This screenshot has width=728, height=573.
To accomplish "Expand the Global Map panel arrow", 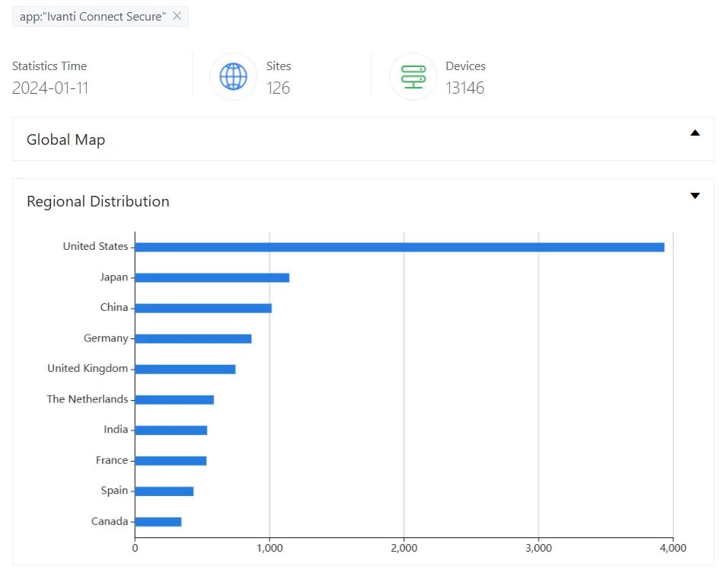I will [x=694, y=133].
